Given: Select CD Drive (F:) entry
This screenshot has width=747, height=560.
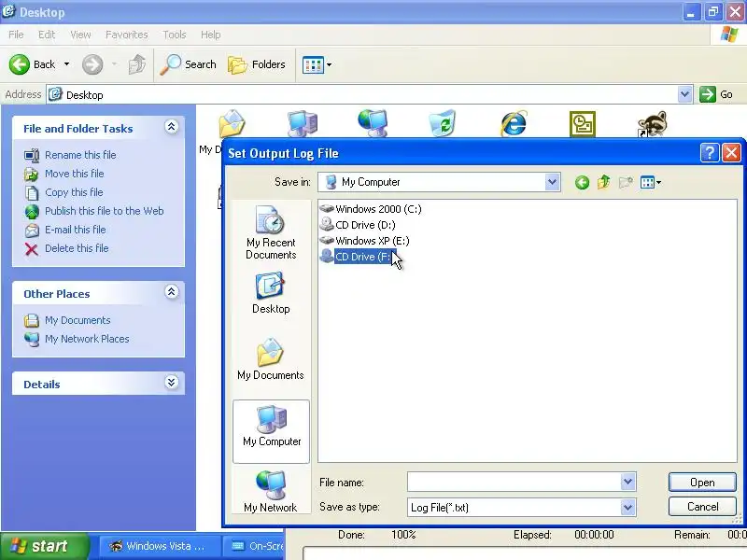Looking at the screenshot, I should coord(358,257).
